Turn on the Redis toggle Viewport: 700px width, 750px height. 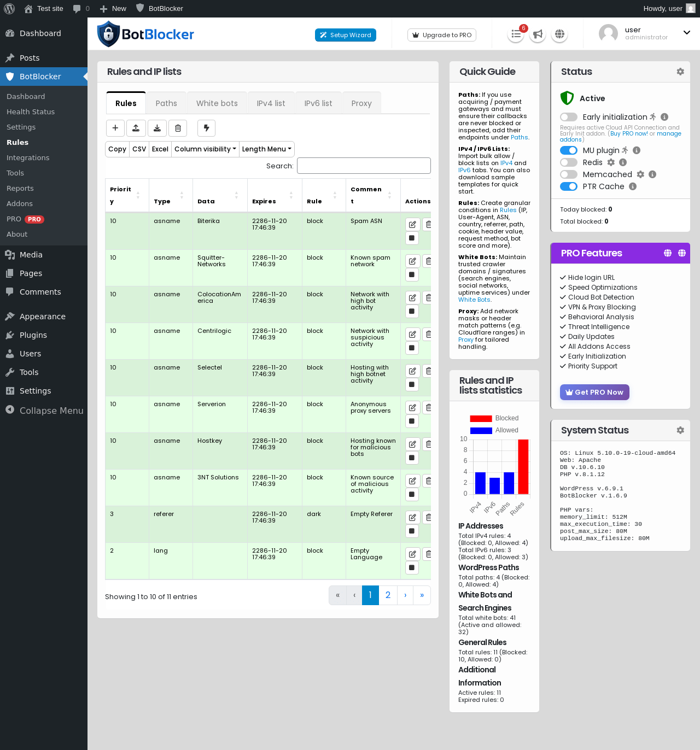[569, 162]
